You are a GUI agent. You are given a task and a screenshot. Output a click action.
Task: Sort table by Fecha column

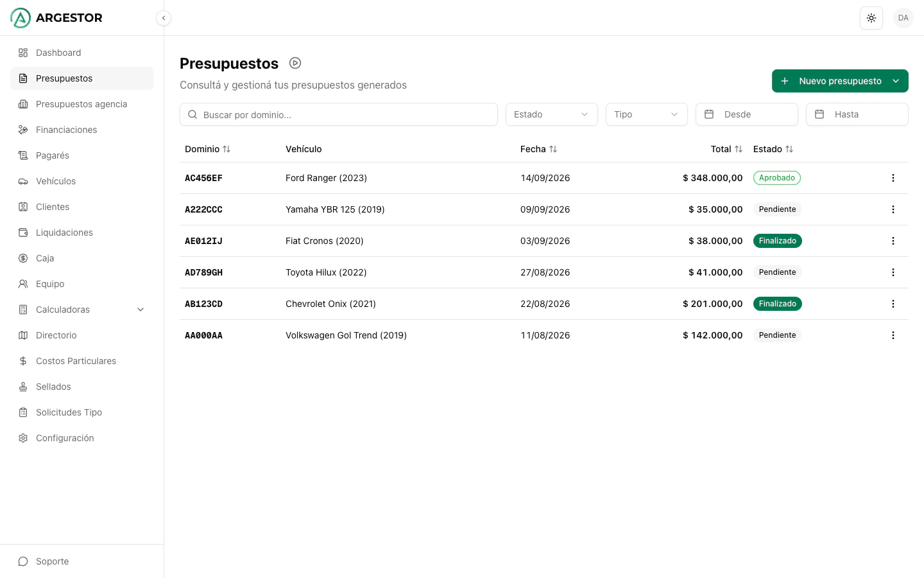click(x=539, y=149)
